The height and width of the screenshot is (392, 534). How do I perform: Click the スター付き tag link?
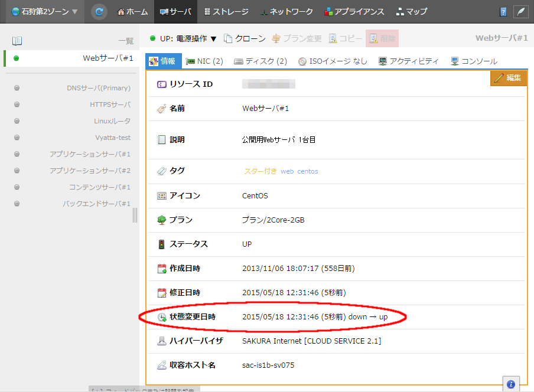261,171
